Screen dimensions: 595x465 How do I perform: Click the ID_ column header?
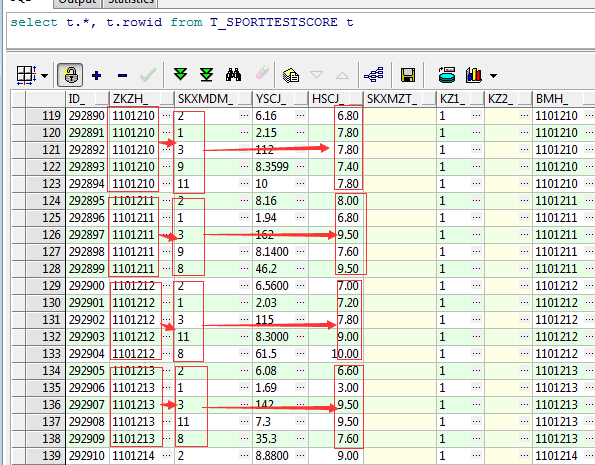coord(87,99)
